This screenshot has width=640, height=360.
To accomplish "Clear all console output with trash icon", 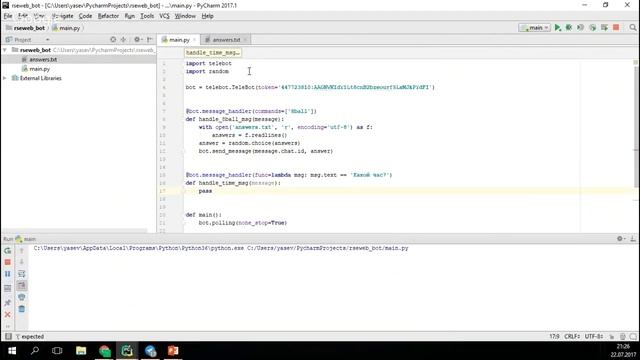I will tap(22, 309).
